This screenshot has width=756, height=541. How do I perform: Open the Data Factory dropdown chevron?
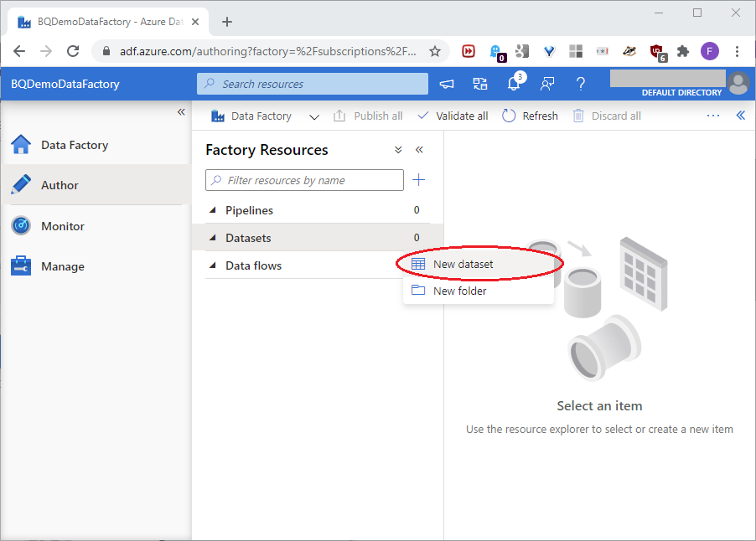[314, 116]
